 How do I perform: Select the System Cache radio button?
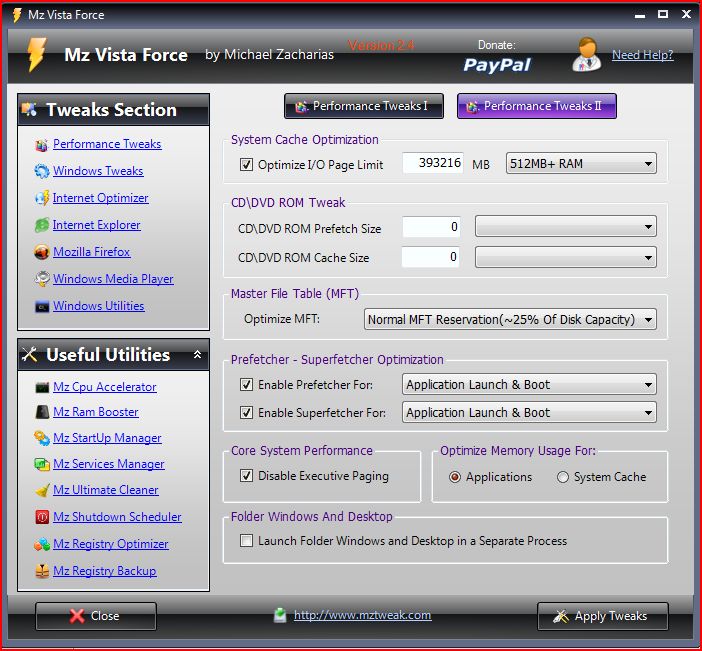coord(563,477)
